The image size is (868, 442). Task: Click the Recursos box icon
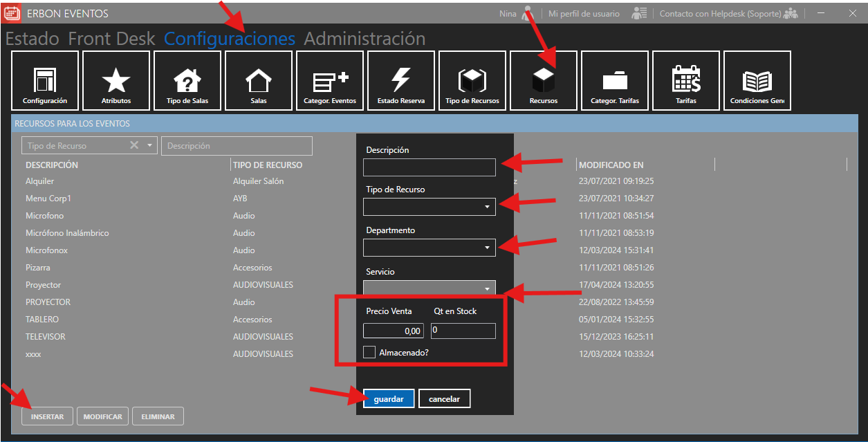click(x=544, y=81)
